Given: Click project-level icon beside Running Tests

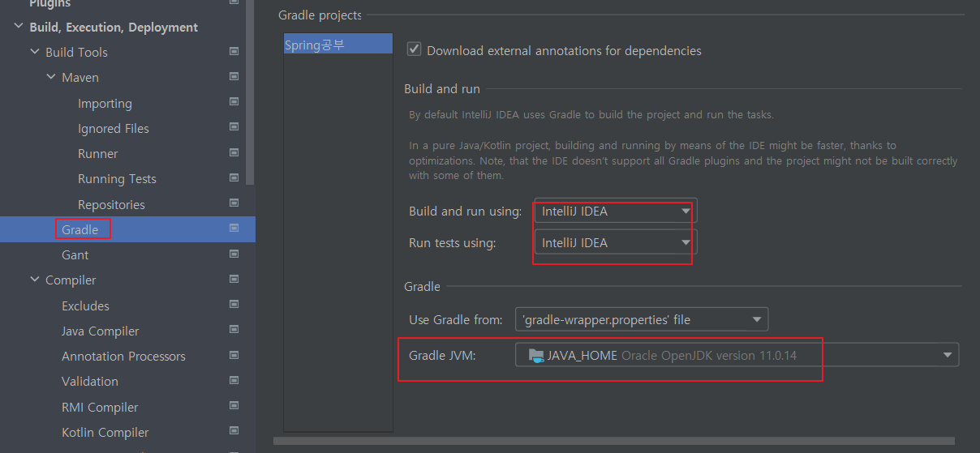Looking at the screenshot, I should [234, 177].
